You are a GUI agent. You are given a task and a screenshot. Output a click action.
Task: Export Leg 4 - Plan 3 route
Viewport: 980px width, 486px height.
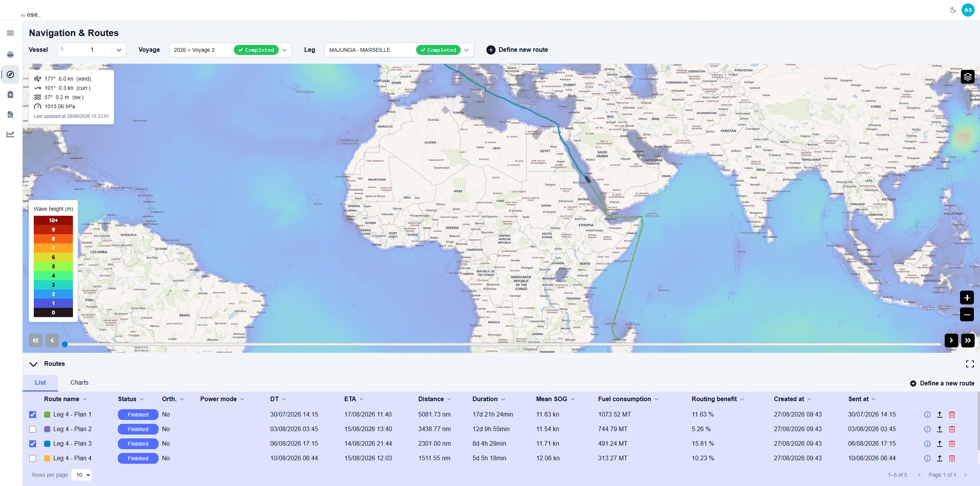click(x=939, y=444)
